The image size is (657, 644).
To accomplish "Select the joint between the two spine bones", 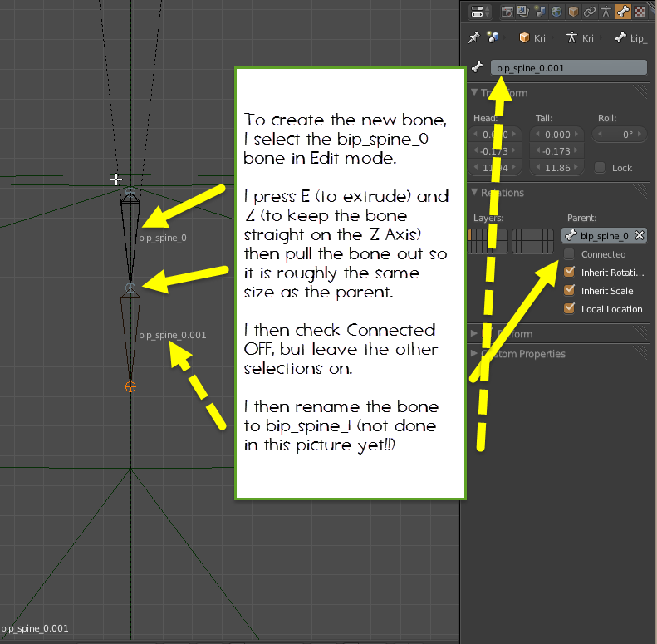I will [130, 288].
